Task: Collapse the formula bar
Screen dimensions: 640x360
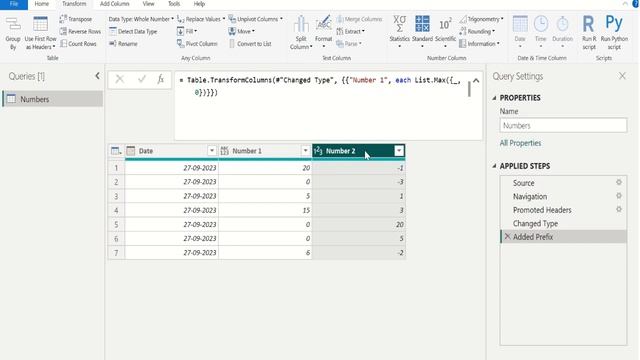Action: click(476, 80)
